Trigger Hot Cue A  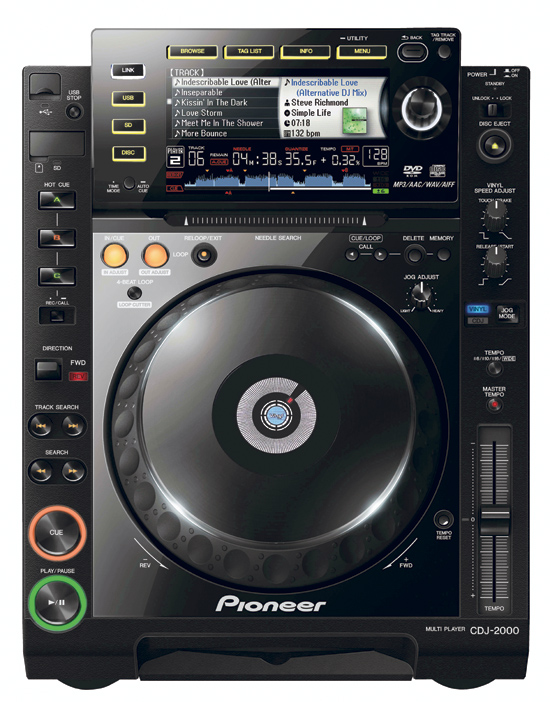(57, 200)
